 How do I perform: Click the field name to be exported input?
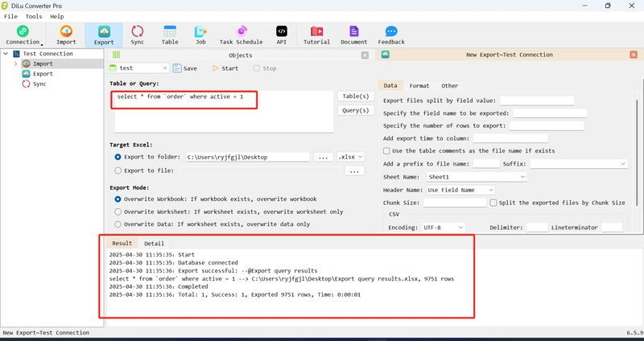(x=550, y=113)
